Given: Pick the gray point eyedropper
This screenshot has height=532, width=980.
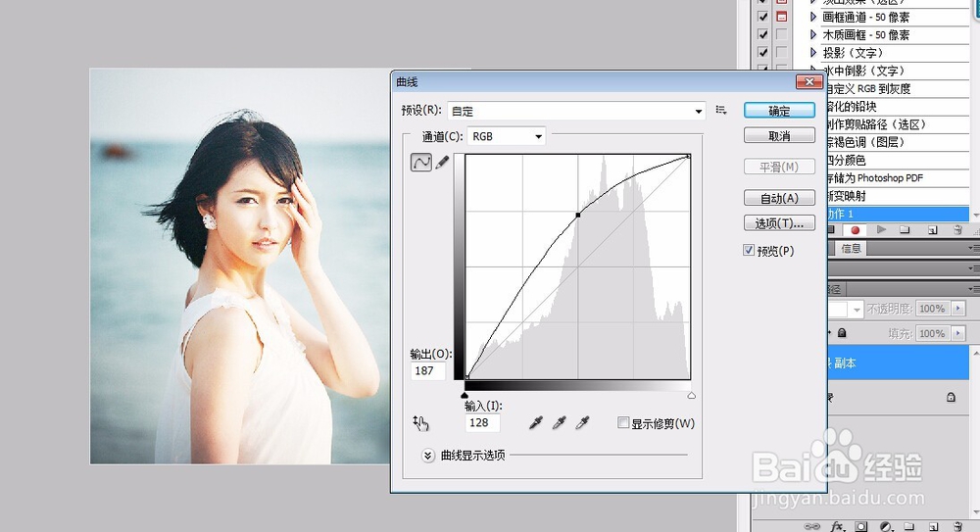Looking at the screenshot, I should (559, 423).
